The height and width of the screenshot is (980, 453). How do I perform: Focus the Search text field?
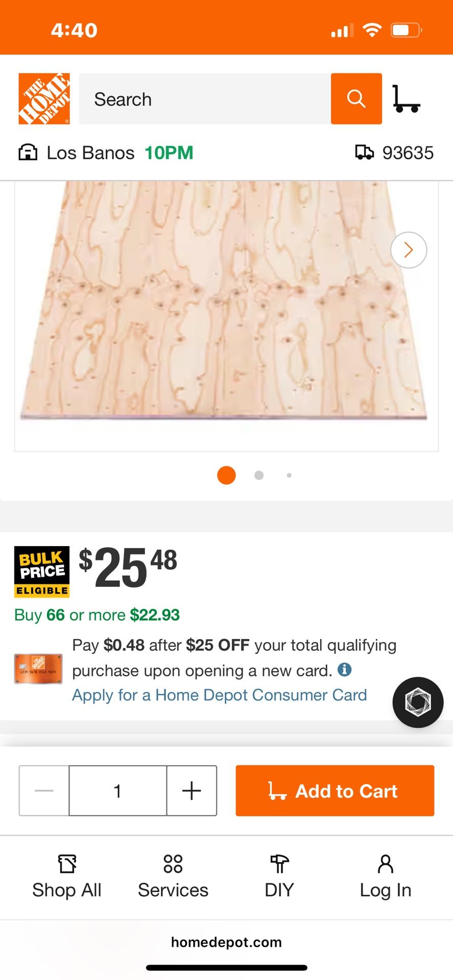(204, 99)
